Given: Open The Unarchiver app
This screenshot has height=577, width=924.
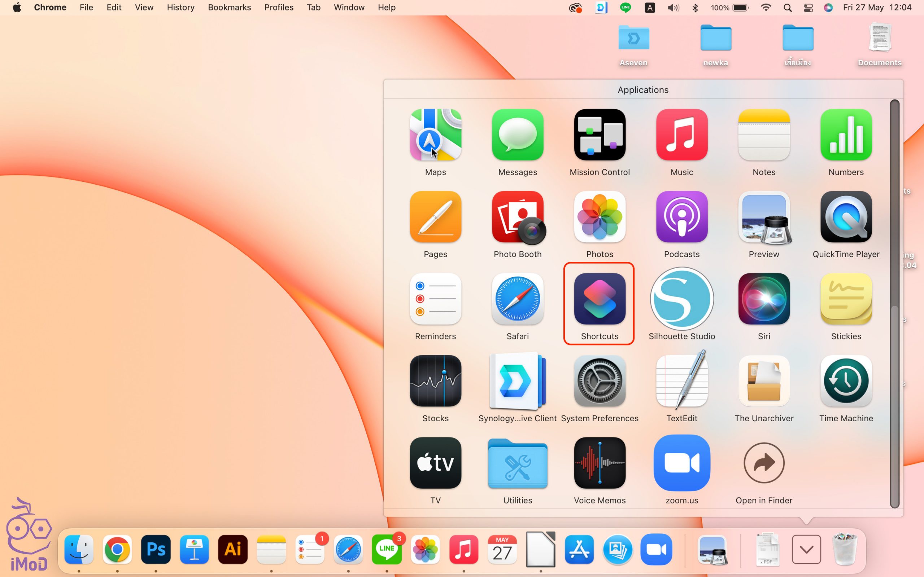Looking at the screenshot, I should tap(764, 381).
